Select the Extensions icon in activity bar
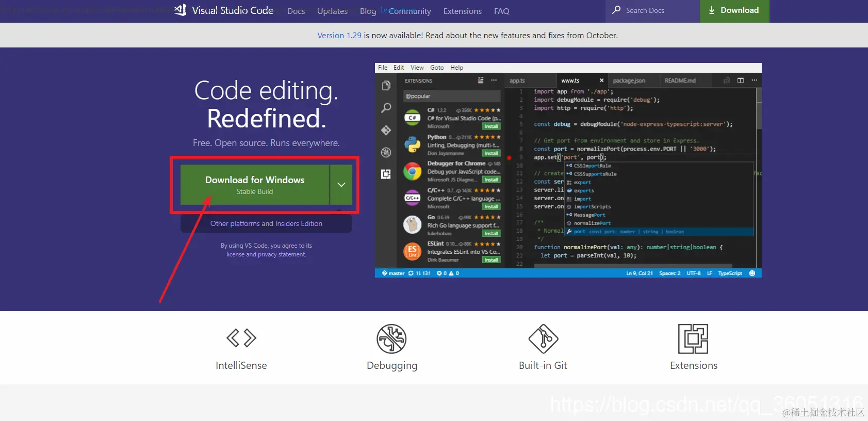This screenshot has height=421, width=868. 386,174
